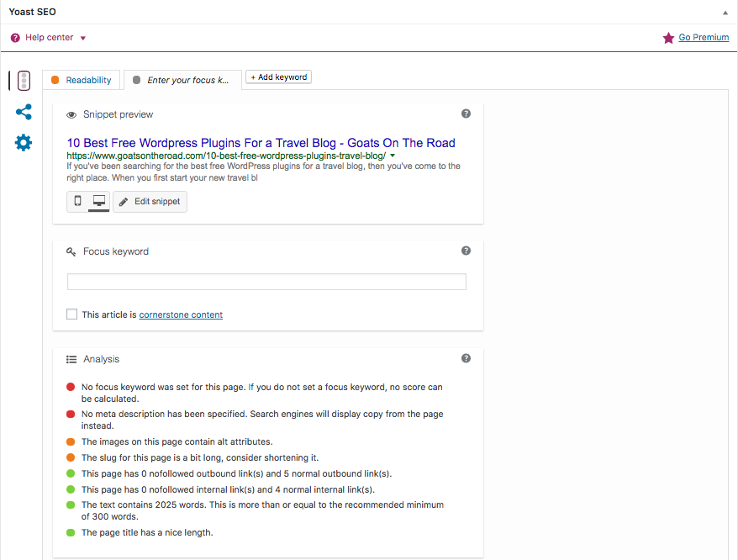Click the pencil icon on Edit snippet
The width and height of the screenshot is (738, 560).
point(124,202)
